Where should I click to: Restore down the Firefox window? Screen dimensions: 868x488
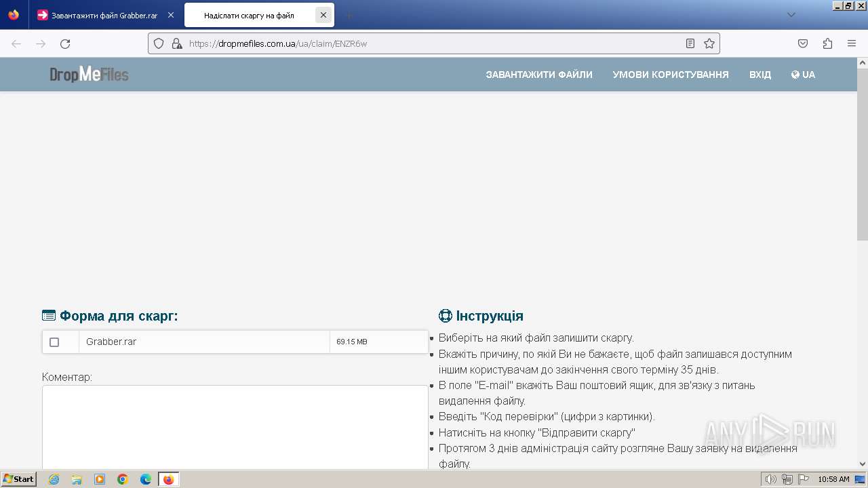849,5
